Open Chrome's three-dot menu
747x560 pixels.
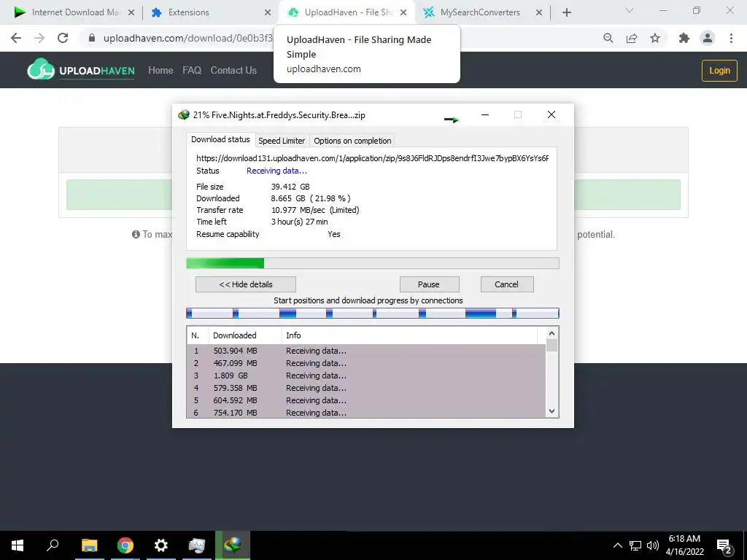(x=731, y=38)
